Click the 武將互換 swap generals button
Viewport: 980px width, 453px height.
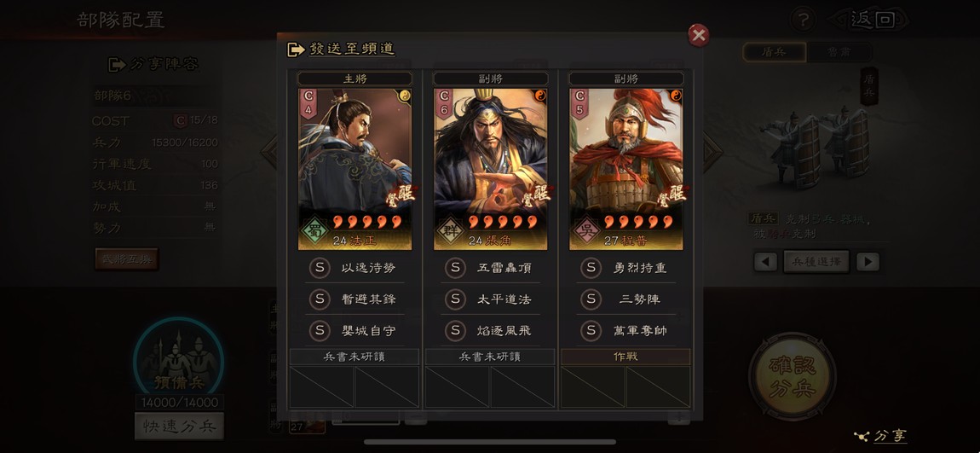pos(126,259)
